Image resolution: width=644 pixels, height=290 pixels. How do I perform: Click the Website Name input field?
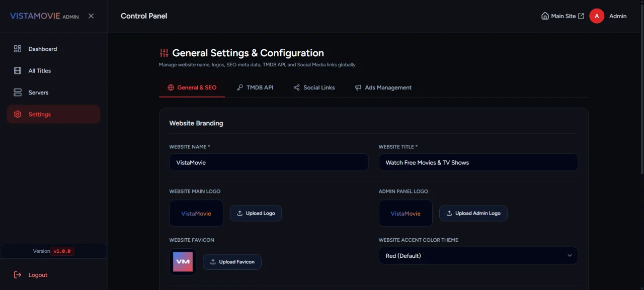(x=269, y=162)
